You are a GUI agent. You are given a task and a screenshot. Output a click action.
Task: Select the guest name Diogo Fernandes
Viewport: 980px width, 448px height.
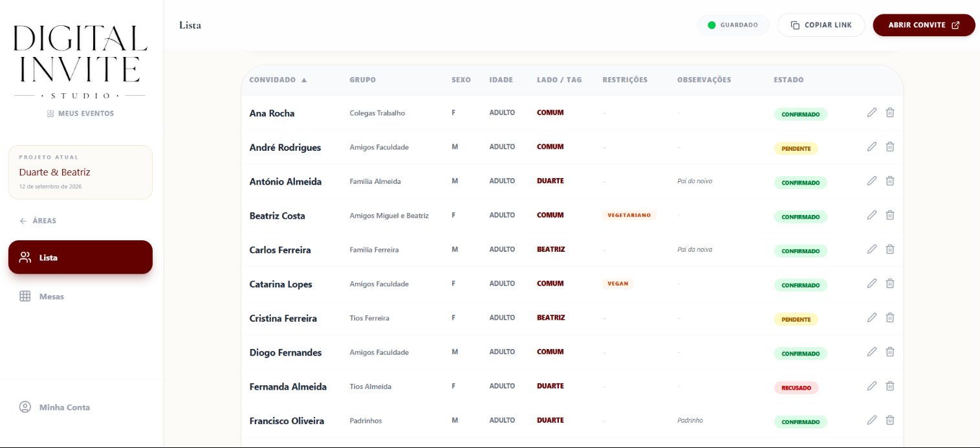[x=285, y=353]
